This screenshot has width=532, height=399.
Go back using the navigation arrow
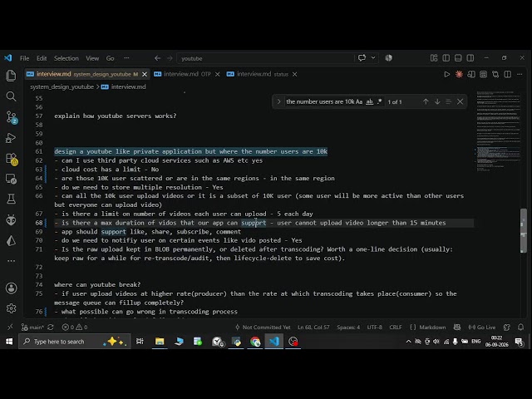pyautogui.click(x=157, y=58)
